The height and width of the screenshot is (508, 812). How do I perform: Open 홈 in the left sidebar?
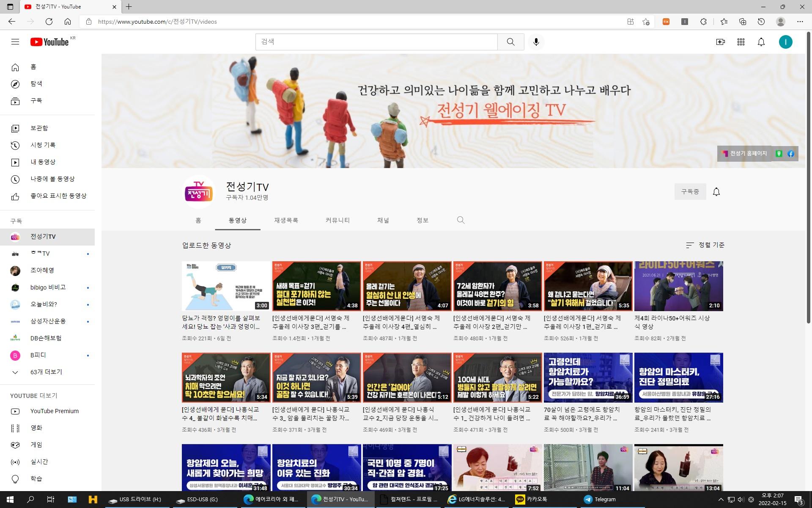(47, 67)
